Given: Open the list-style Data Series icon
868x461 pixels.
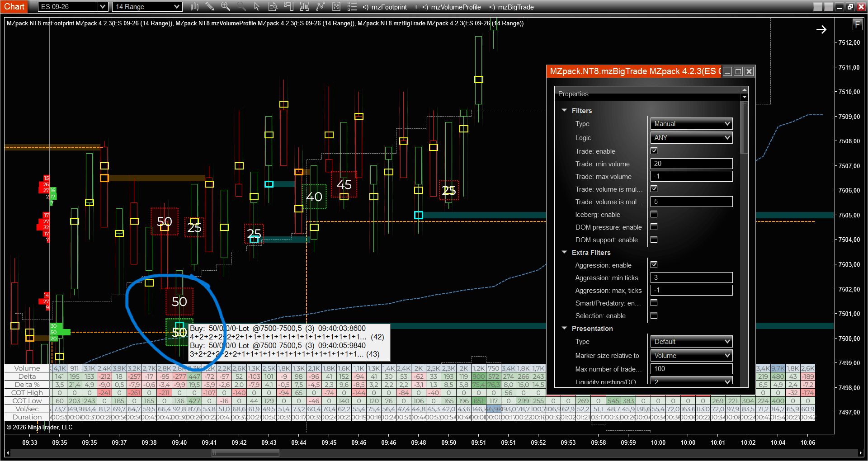Looking at the screenshot, I should (352, 7).
